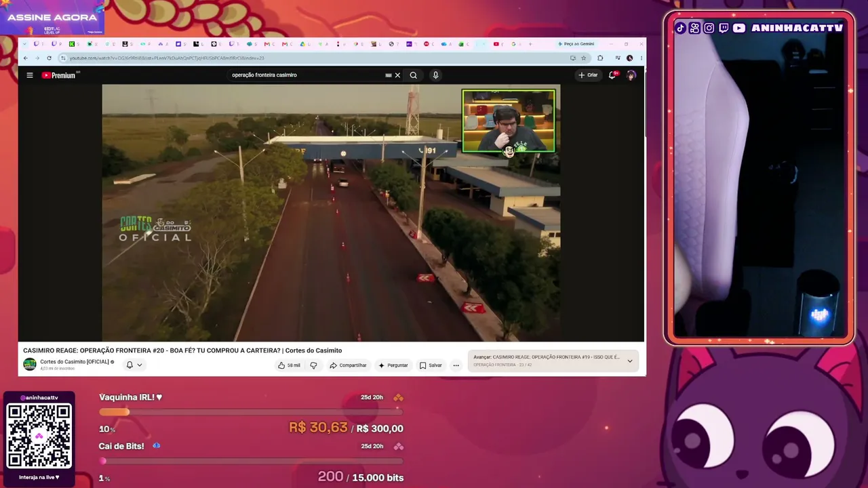Viewport: 868px width, 488px height.
Task: Open the browser profile avatar
Action: (630, 58)
